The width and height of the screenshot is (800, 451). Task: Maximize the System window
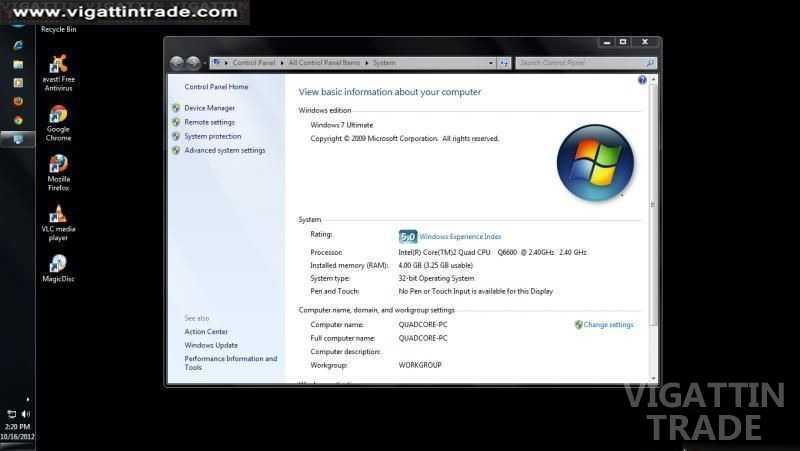[x=623, y=42]
